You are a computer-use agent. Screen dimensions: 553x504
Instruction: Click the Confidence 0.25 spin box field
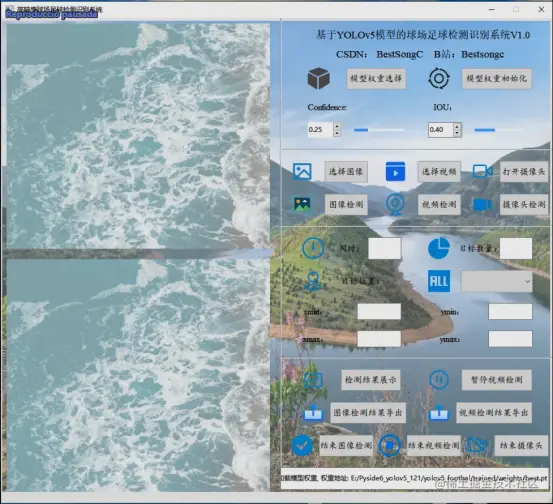pyautogui.click(x=320, y=129)
